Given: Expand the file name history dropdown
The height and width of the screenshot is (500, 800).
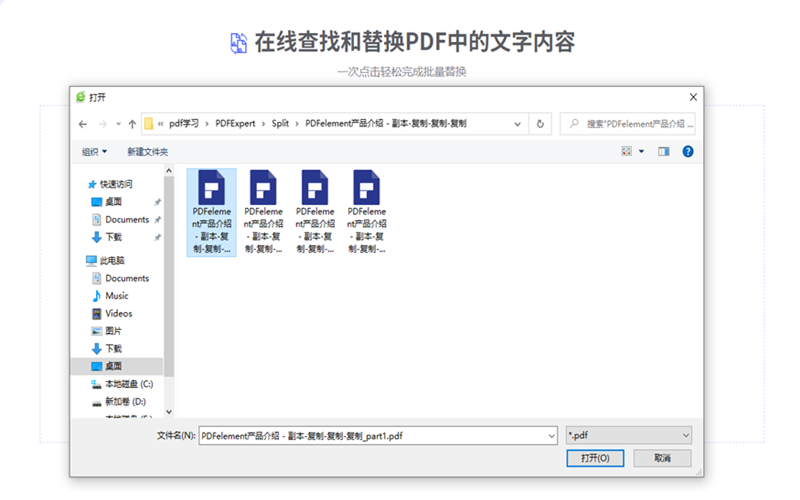Looking at the screenshot, I should pyautogui.click(x=550, y=436).
